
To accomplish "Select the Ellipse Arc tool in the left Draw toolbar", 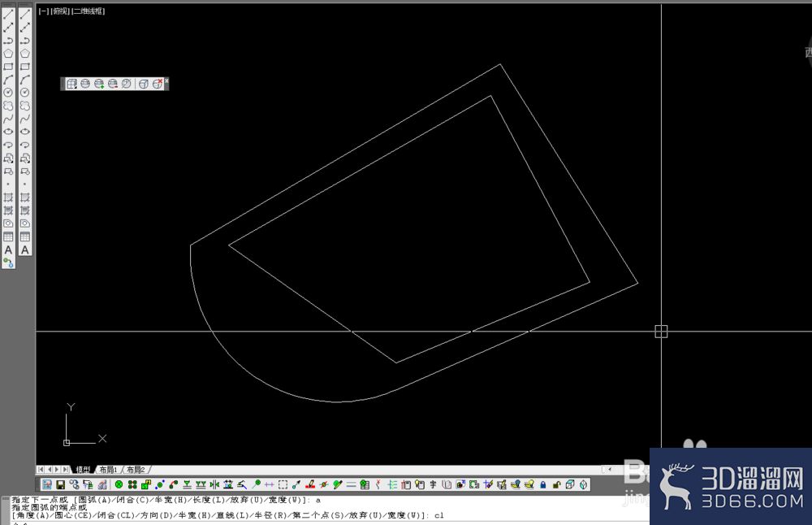I will pos(8,145).
